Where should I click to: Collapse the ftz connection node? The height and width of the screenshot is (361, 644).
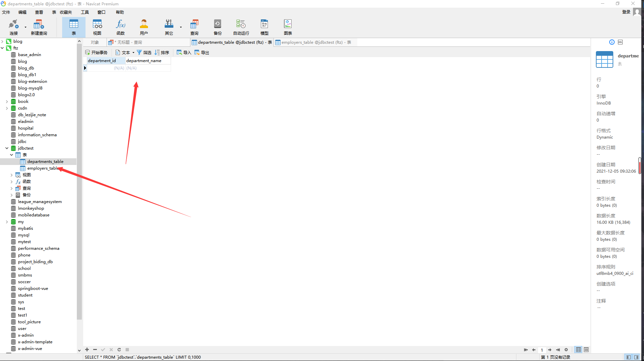(x=2, y=48)
